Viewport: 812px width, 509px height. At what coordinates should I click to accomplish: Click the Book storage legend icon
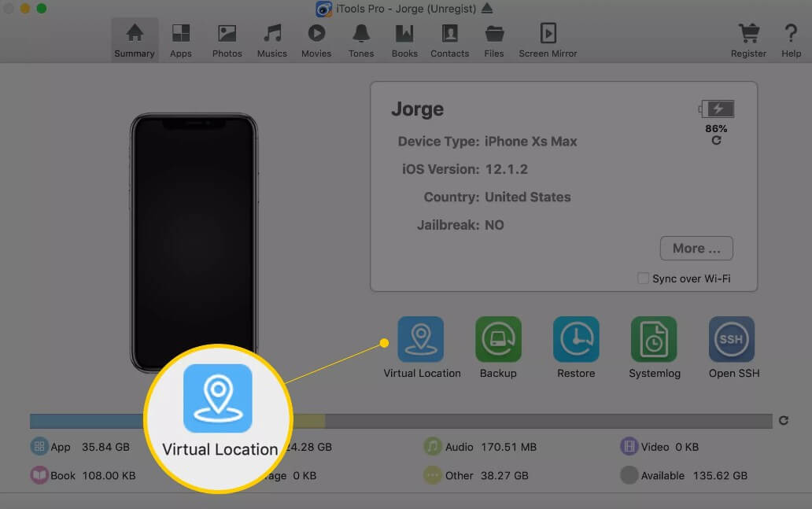pos(39,475)
